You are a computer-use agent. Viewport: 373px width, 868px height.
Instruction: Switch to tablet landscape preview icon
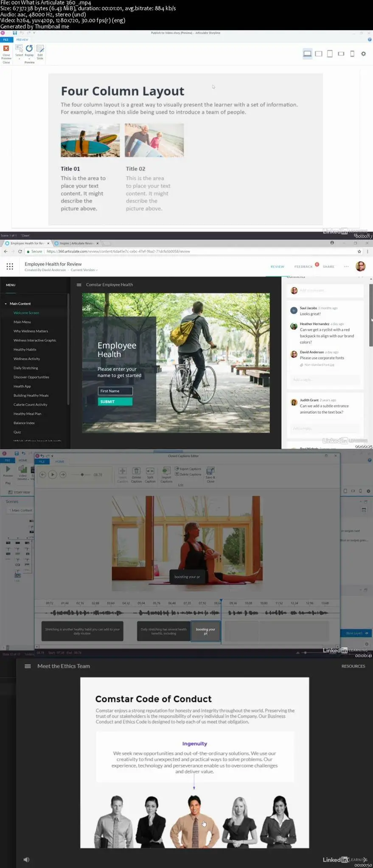pos(319,54)
